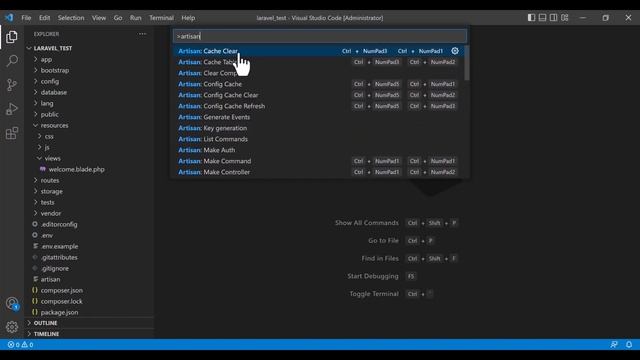Open the Terminal menu
Viewport: 640px width, 360px height.
coord(161,18)
